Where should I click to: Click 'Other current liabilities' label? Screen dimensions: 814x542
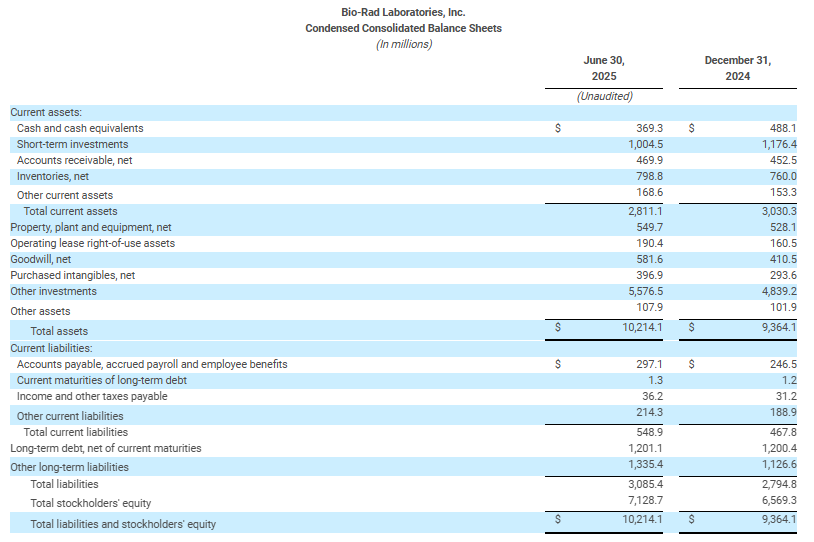point(70,416)
